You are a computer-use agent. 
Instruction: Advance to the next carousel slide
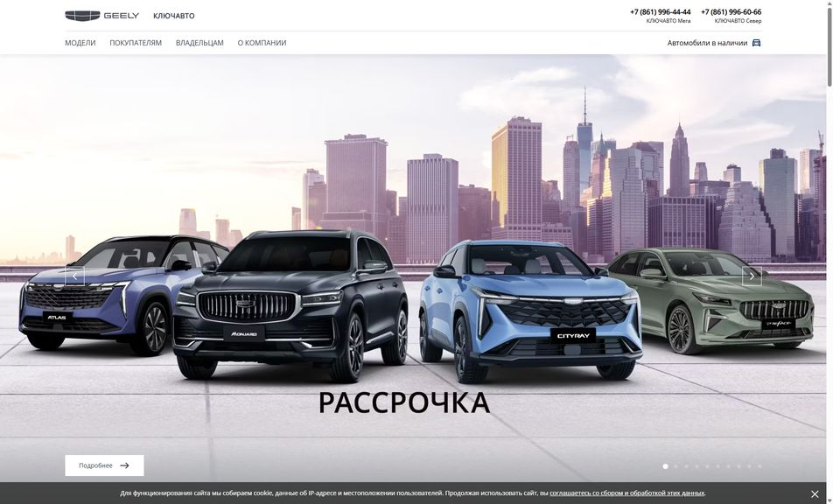(752, 276)
